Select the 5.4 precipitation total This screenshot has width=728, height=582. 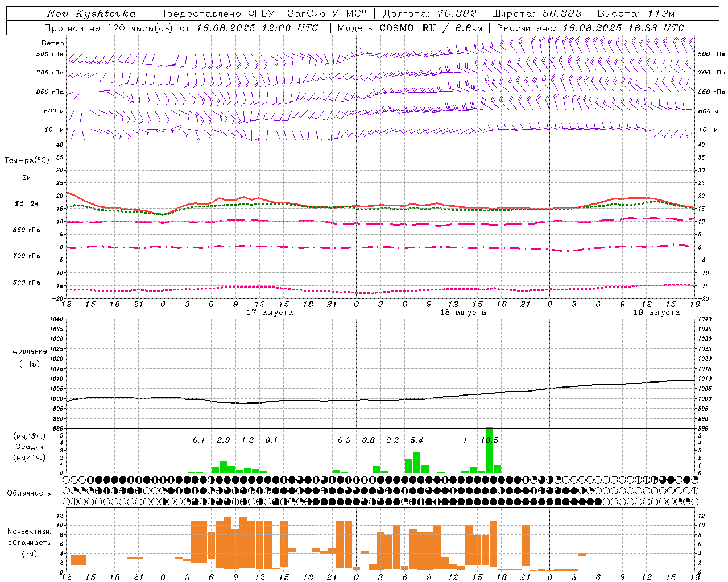(417, 440)
